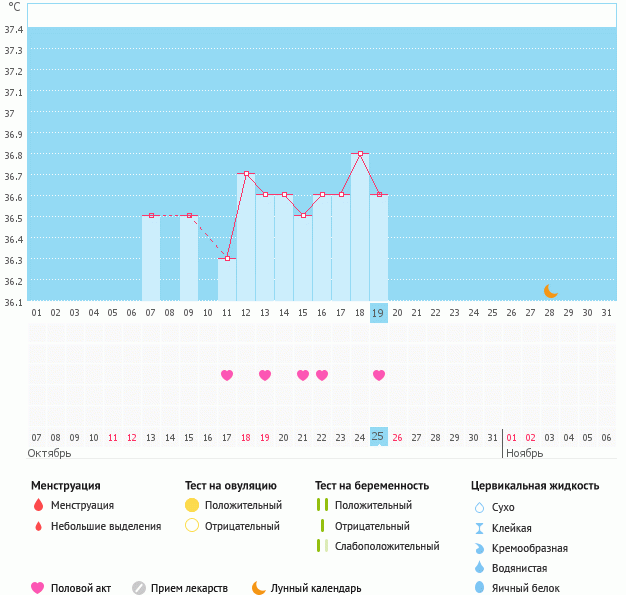Click the Слабоположительный pregnancy test icon

click(x=322, y=546)
